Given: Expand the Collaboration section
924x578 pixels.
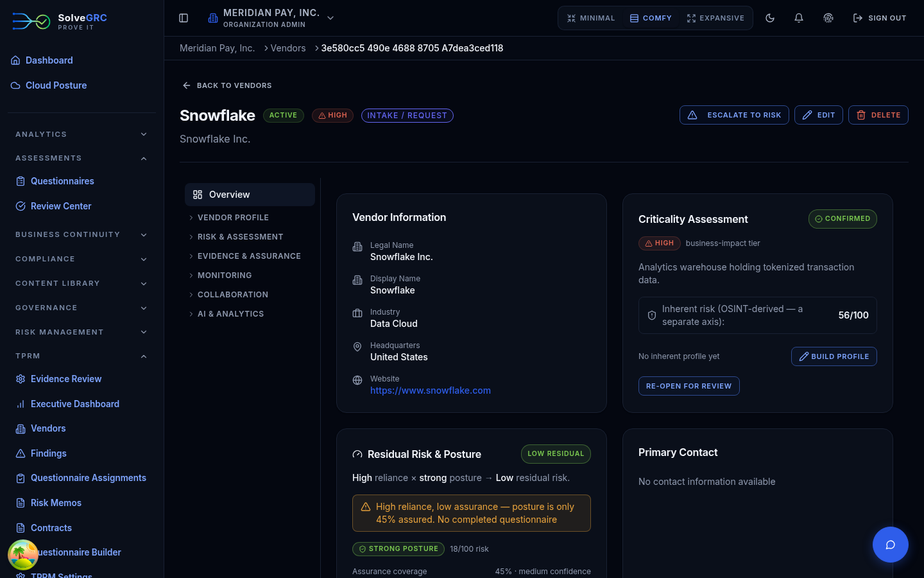Looking at the screenshot, I should click(x=250, y=295).
